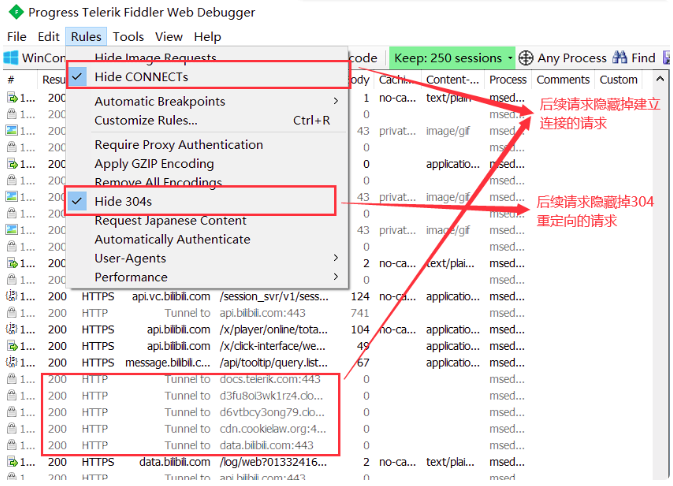This screenshot has width=673, height=486.
Task: Sort by the Comments column header
Action: tap(563, 80)
